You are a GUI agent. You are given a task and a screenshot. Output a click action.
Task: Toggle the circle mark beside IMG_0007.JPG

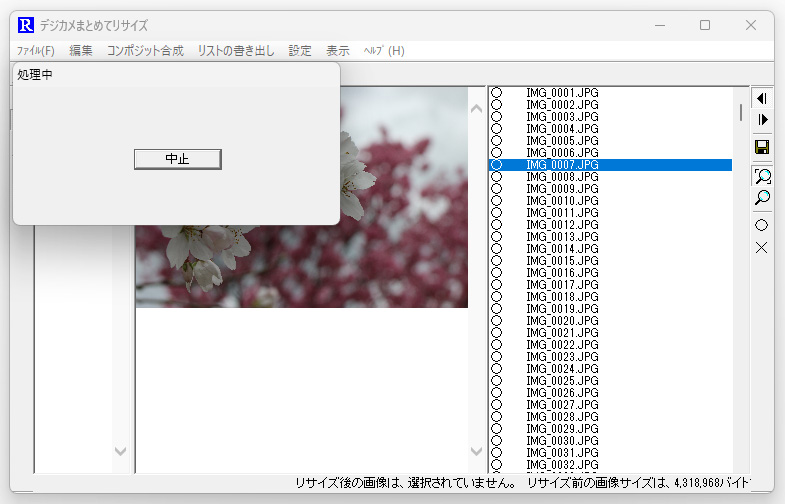(496, 165)
